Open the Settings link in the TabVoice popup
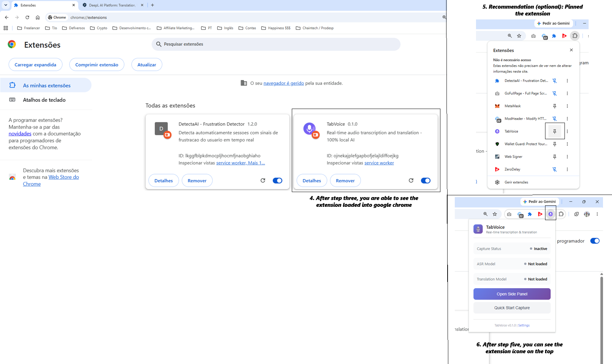Screen dimensions: 612x364 (524, 326)
